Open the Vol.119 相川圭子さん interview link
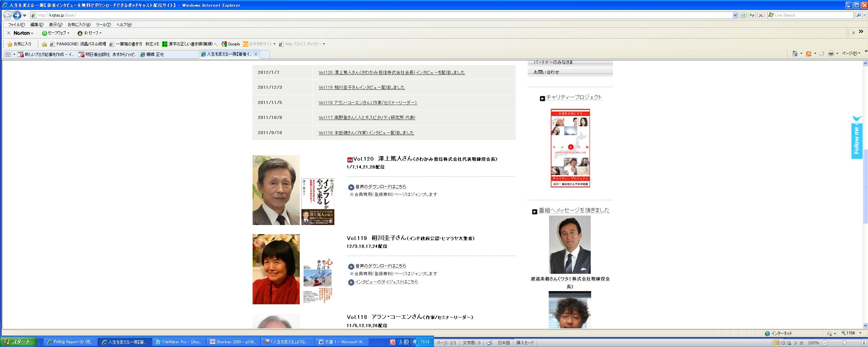 tap(361, 87)
